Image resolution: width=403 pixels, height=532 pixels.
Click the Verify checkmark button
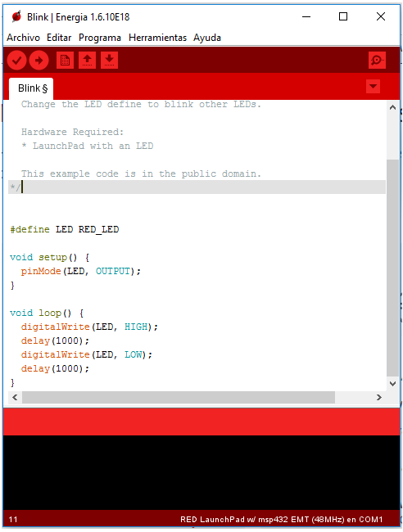(16, 61)
